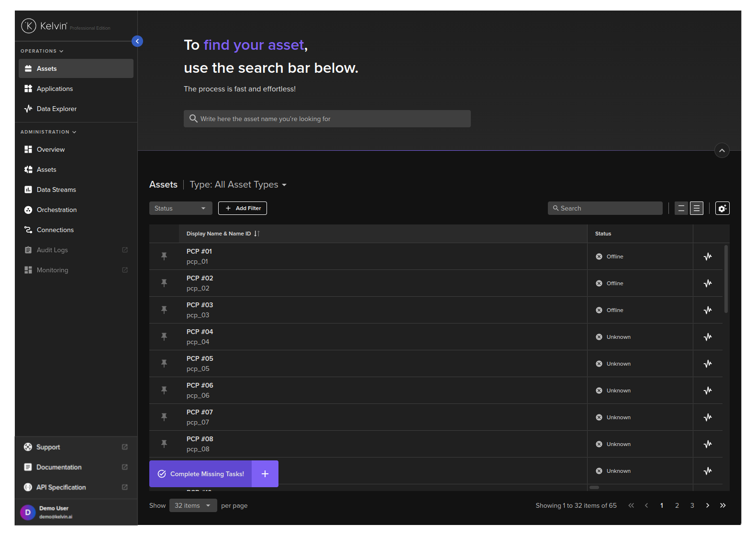Screen dimensions: 756x536
Task: Navigate to Orchestration in Administration
Action: [56, 210]
